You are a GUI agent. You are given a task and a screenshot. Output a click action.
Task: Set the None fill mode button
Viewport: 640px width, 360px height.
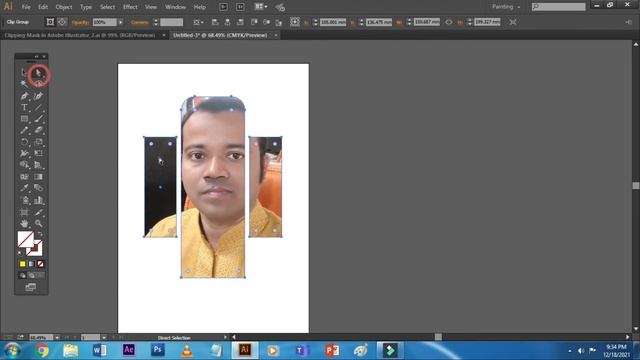point(40,264)
